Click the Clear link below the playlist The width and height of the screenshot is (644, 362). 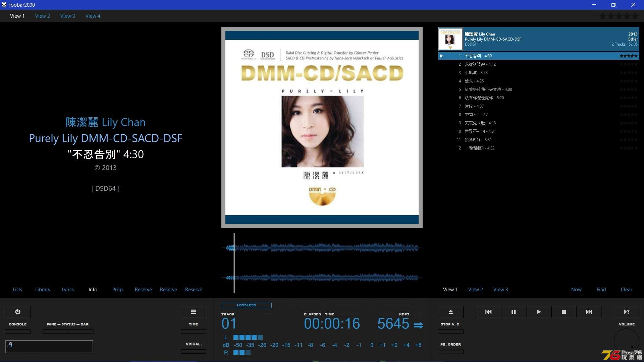tap(627, 290)
